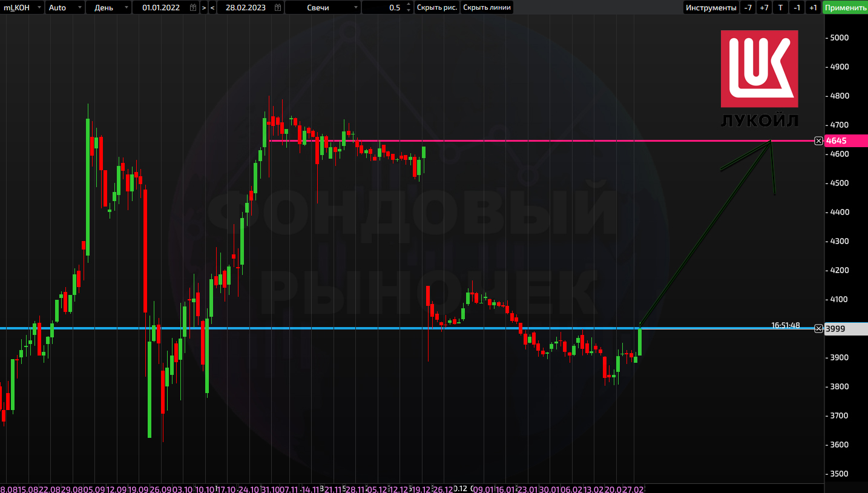Viewport: 868px width, 493px height.
Task: Click the 3500 price axis label
Action: click(x=838, y=474)
